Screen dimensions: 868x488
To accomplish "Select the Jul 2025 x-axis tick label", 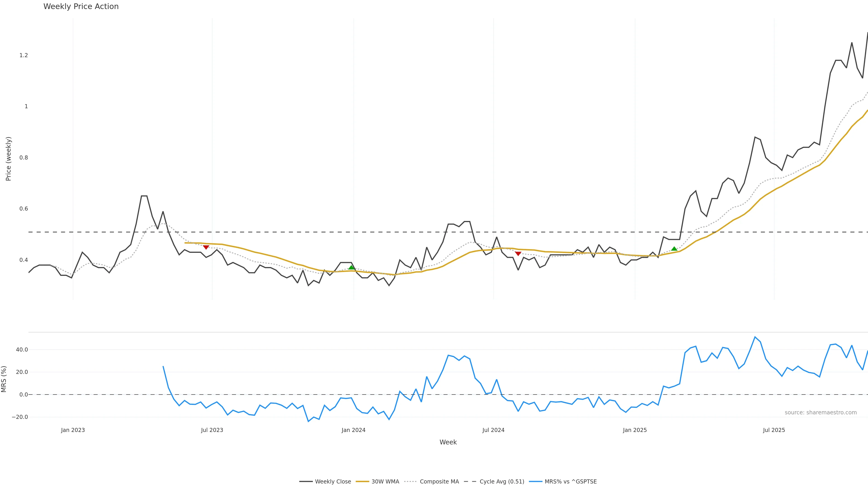I will pos(774,430).
